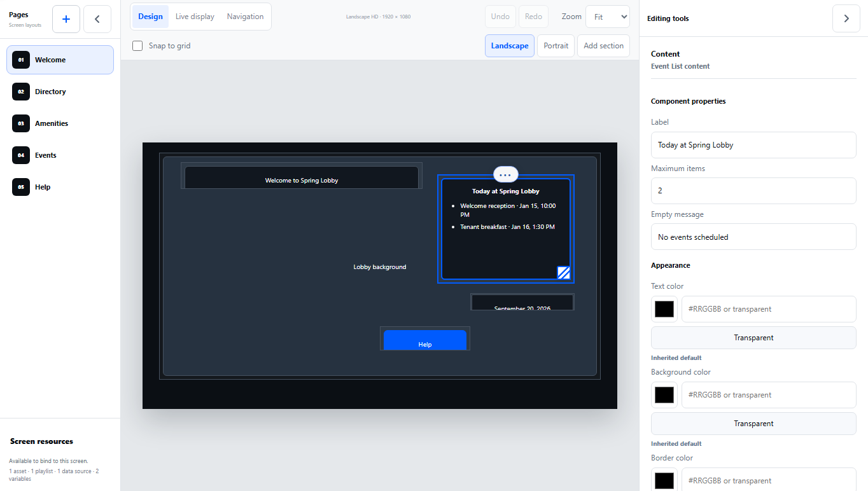
Task: Select the Lobby background label on canvas
Action: click(380, 267)
